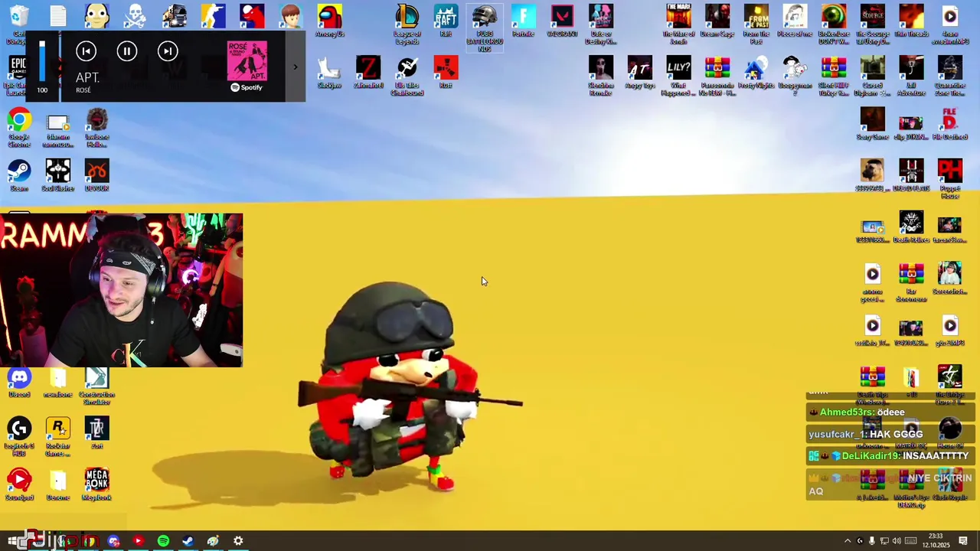Open the Paint palette app in the taskbar
Image resolution: width=980 pixels, height=551 pixels.
coord(213,541)
